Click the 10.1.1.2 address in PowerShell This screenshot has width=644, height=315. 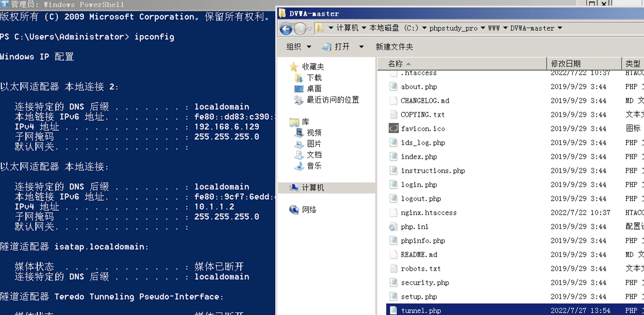point(214,207)
